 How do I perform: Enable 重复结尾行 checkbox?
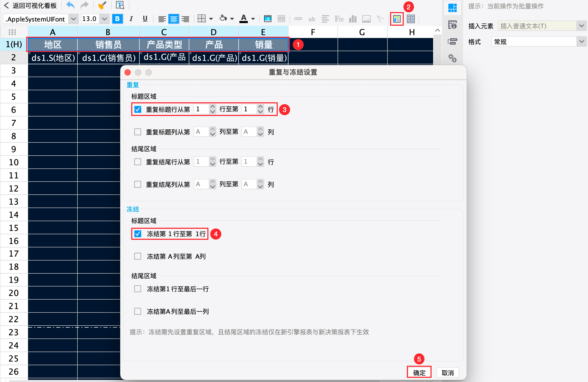(138, 162)
